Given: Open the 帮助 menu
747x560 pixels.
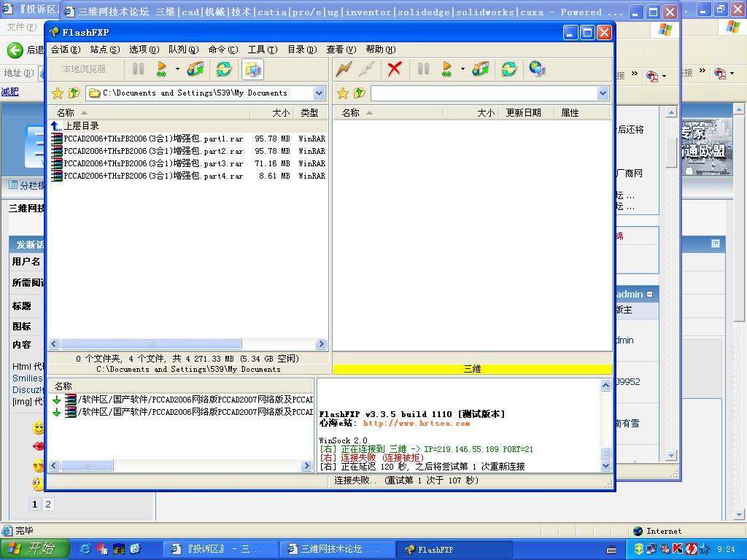Looking at the screenshot, I should pyautogui.click(x=381, y=50).
